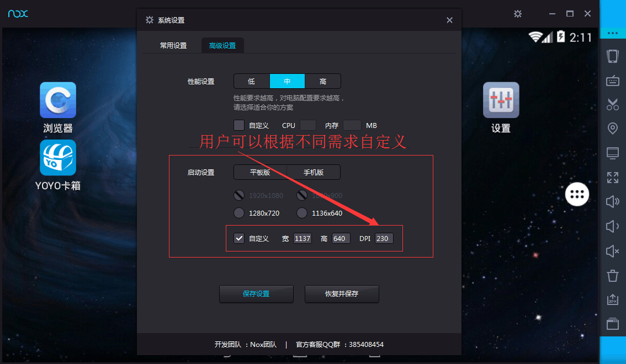
Task: Toggle fullscreen mode from the sidebar
Action: (x=612, y=178)
